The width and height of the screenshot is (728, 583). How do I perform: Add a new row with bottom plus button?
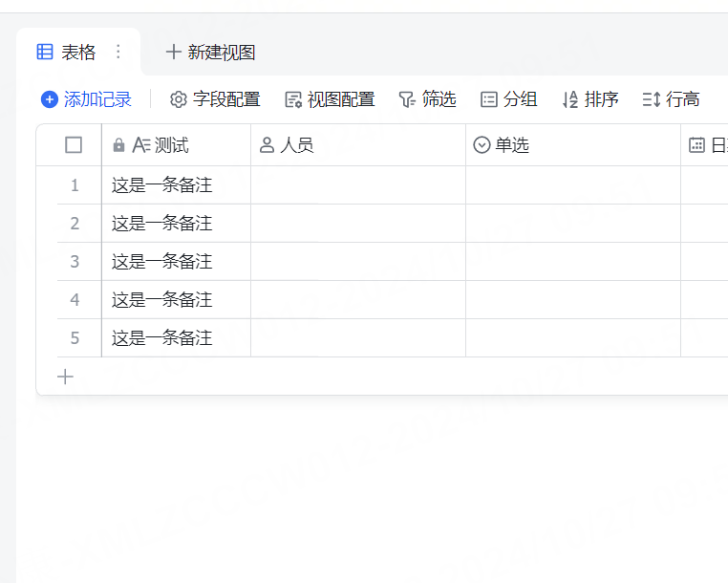[65, 377]
